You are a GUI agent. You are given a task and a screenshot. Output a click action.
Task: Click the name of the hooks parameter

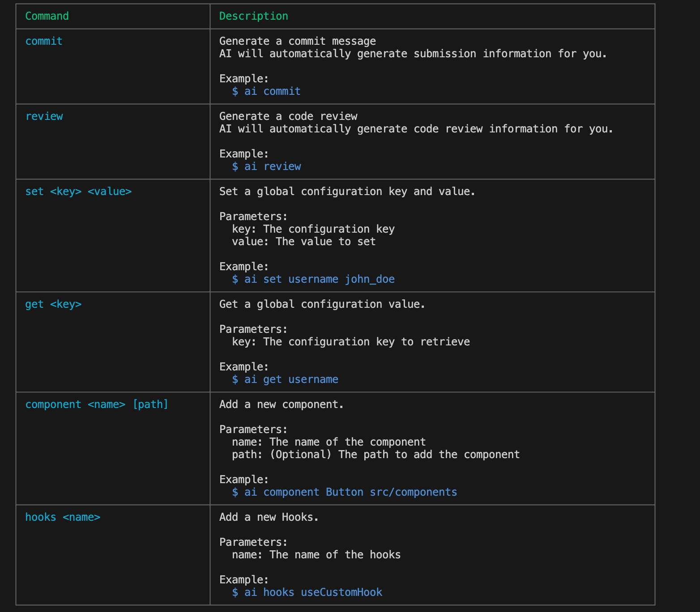[316, 554]
